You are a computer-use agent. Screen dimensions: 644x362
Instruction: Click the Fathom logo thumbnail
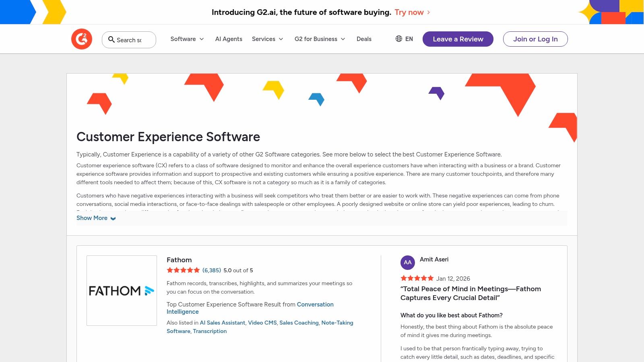coord(122,290)
